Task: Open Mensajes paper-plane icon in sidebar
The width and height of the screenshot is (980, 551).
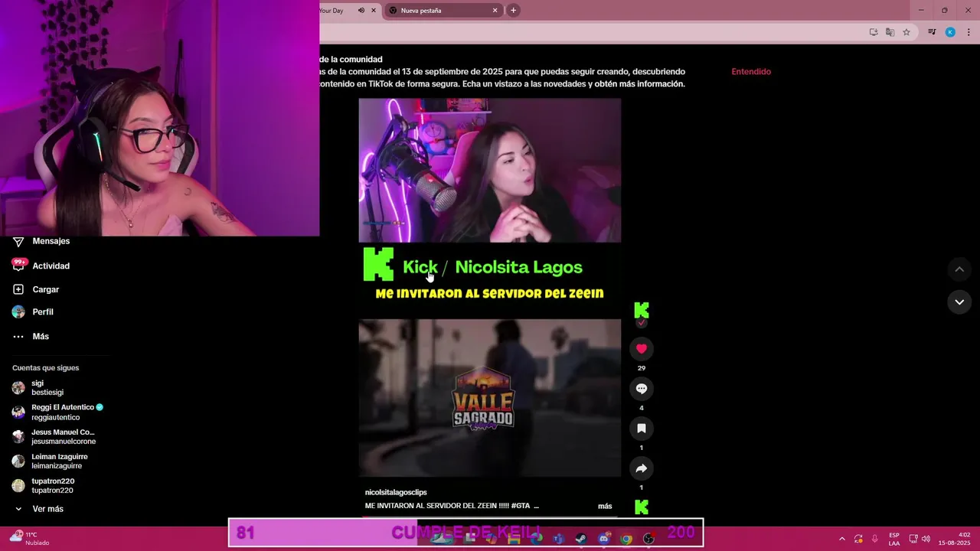Action: tap(18, 242)
